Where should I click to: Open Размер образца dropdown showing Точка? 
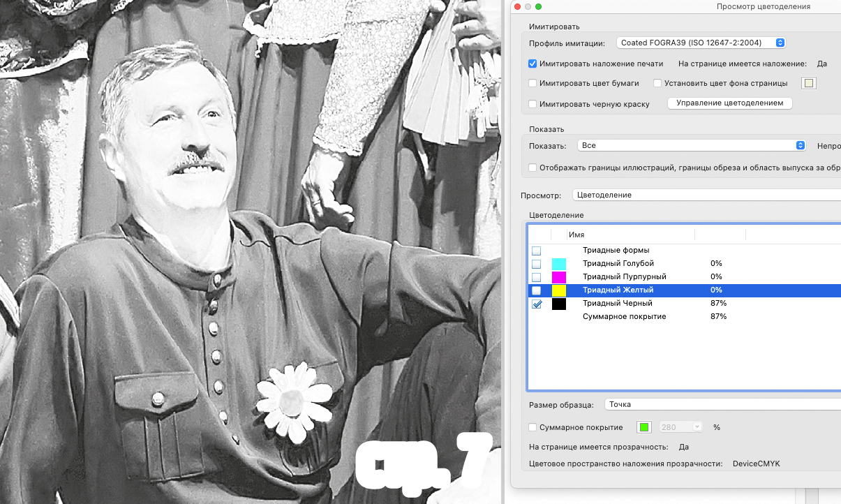point(722,405)
